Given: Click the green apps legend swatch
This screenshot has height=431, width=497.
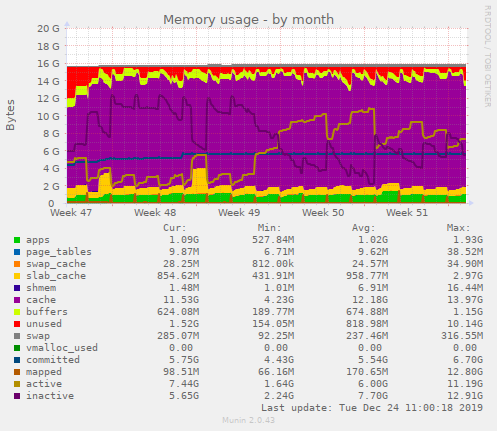Looking at the screenshot, I should [x=17, y=240].
